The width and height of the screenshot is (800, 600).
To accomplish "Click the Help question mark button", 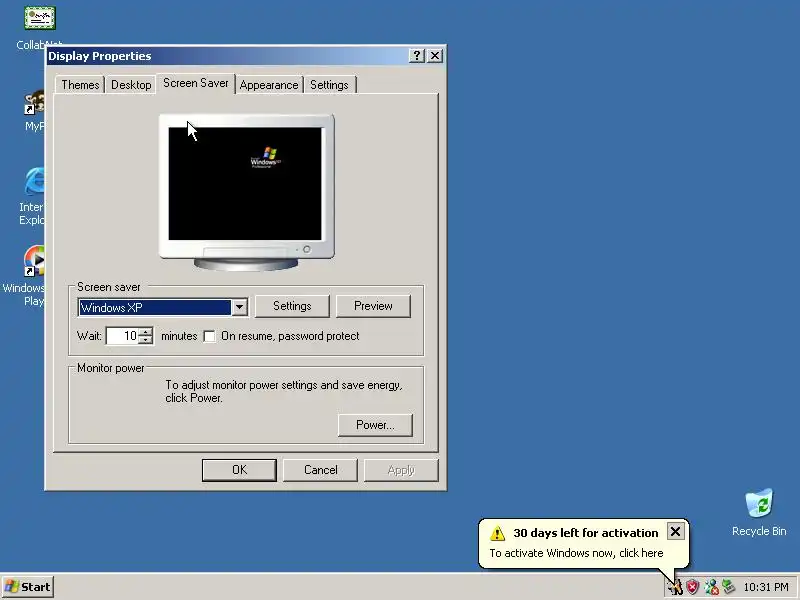I will 417,56.
